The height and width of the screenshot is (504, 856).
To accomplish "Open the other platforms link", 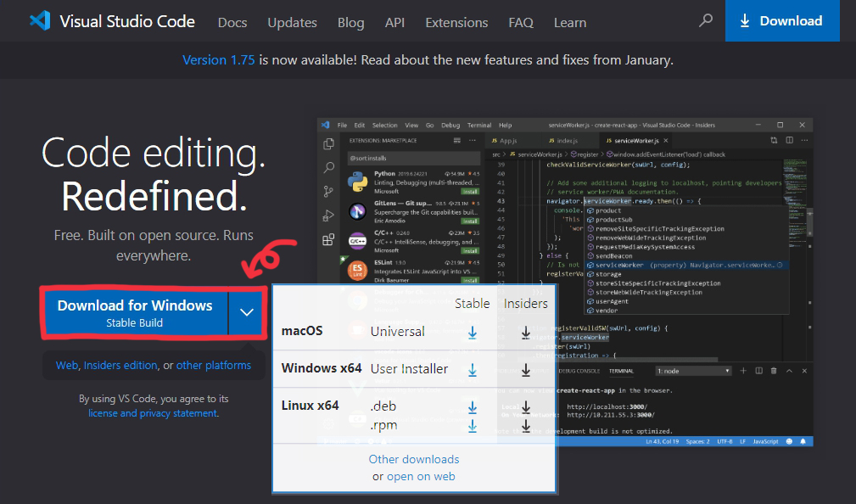I will point(214,366).
